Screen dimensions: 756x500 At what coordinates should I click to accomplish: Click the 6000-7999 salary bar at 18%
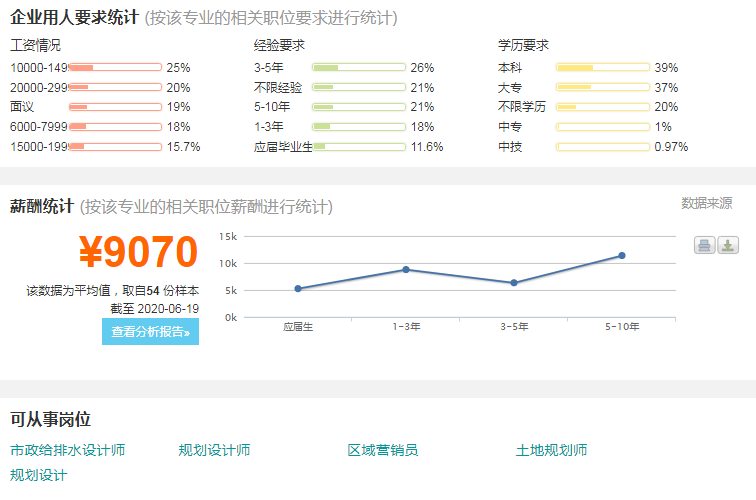click(x=115, y=127)
